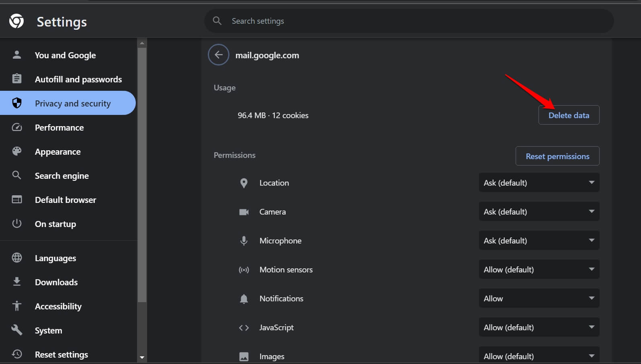The image size is (641, 364).
Task: Click the Chrome logo icon
Action: (16, 21)
